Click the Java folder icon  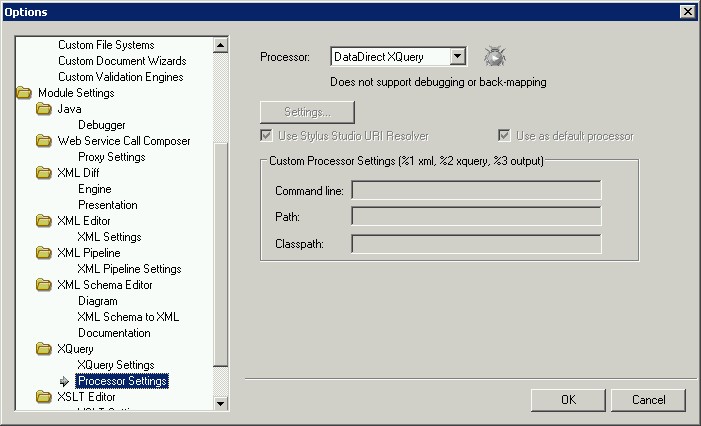43,109
